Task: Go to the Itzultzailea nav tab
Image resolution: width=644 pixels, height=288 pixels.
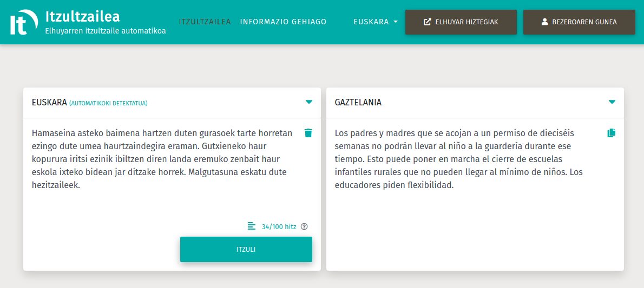Action: coord(205,22)
